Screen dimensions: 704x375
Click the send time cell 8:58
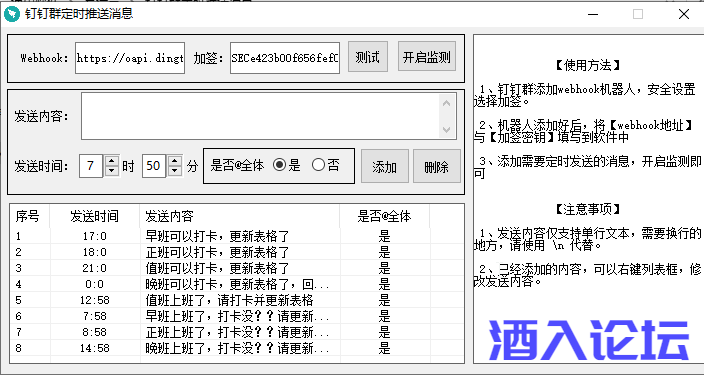pos(95,332)
